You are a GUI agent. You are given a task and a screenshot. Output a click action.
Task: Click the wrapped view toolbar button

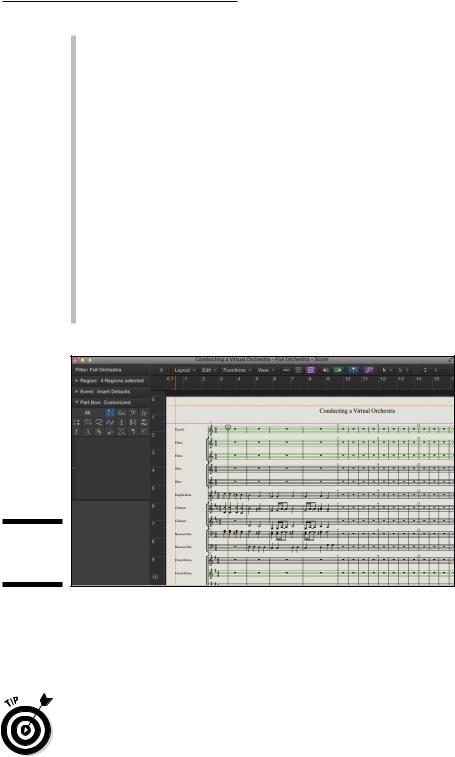point(299,370)
